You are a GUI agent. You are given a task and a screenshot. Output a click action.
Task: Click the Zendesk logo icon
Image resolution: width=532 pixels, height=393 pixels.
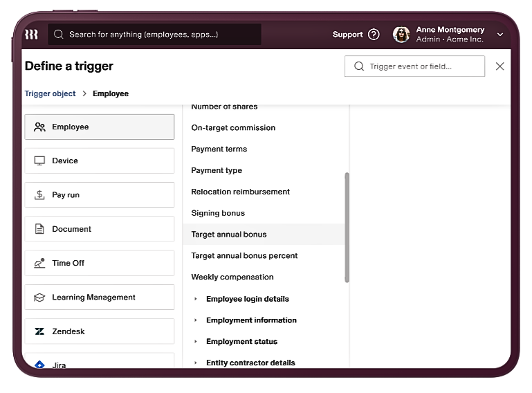pyautogui.click(x=39, y=331)
